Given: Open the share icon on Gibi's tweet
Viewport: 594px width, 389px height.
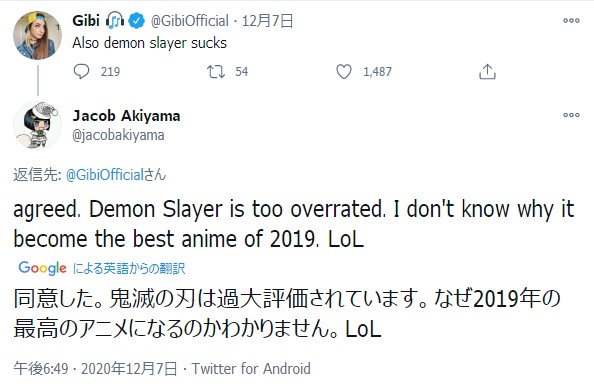Looking at the screenshot, I should (x=487, y=72).
